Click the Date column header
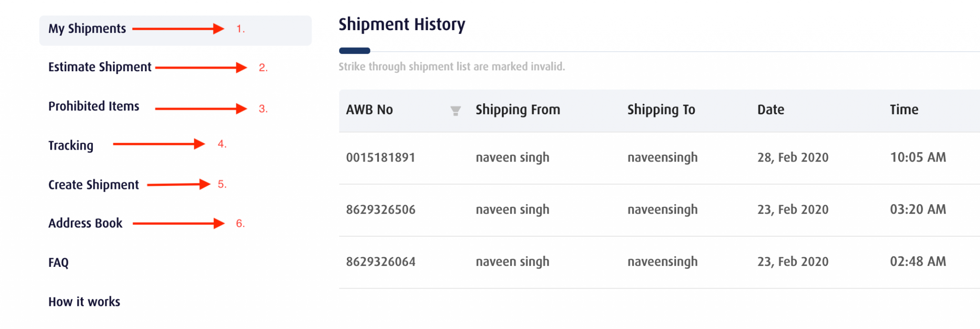The height and width of the screenshot is (329, 980). tap(770, 110)
